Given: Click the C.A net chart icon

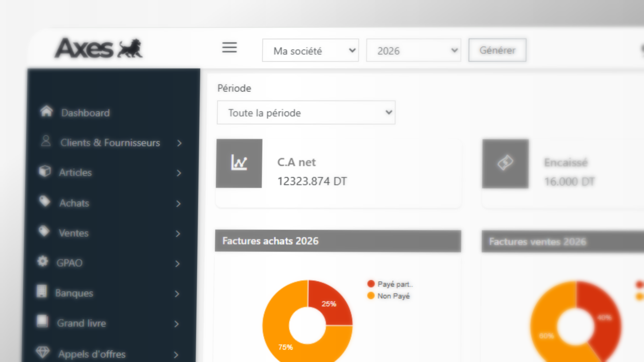Looking at the screenshot, I should pyautogui.click(x=239, y=163).
